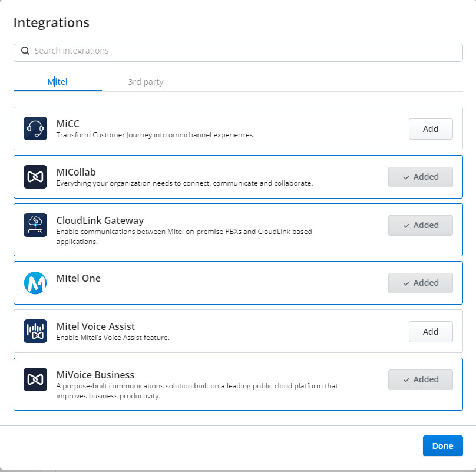Click the Mitel Voice Assist icon
Viewport: 476px width, 472px height.
coord(35,331)
